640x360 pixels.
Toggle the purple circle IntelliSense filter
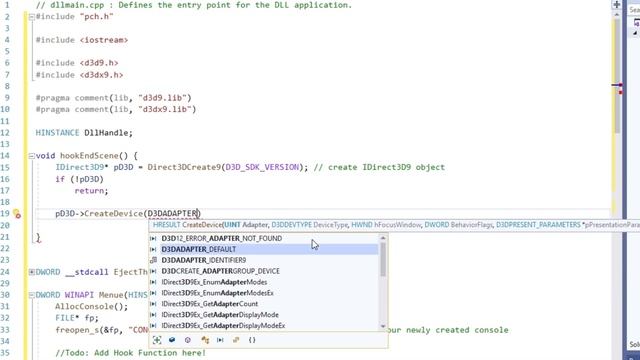[188, 340]
